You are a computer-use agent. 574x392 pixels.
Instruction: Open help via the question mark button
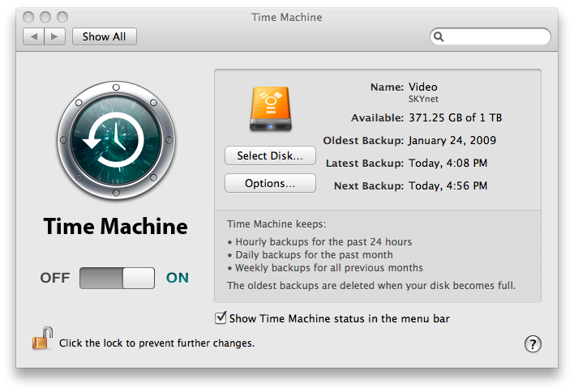coord(533,343)
